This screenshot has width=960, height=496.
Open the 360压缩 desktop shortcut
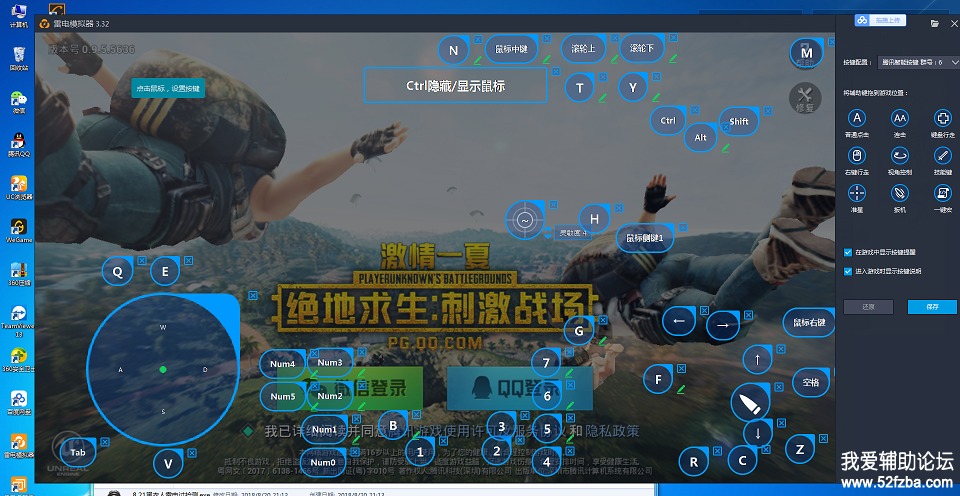[x=19, y=274]
